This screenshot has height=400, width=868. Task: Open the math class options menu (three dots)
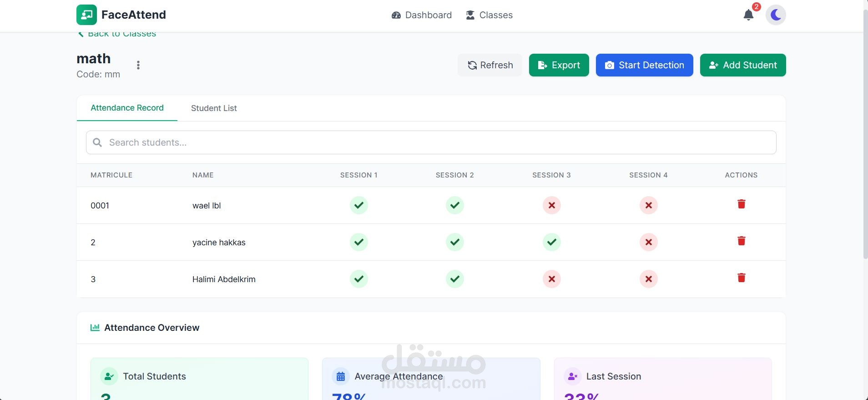click(x=138, y=65)
